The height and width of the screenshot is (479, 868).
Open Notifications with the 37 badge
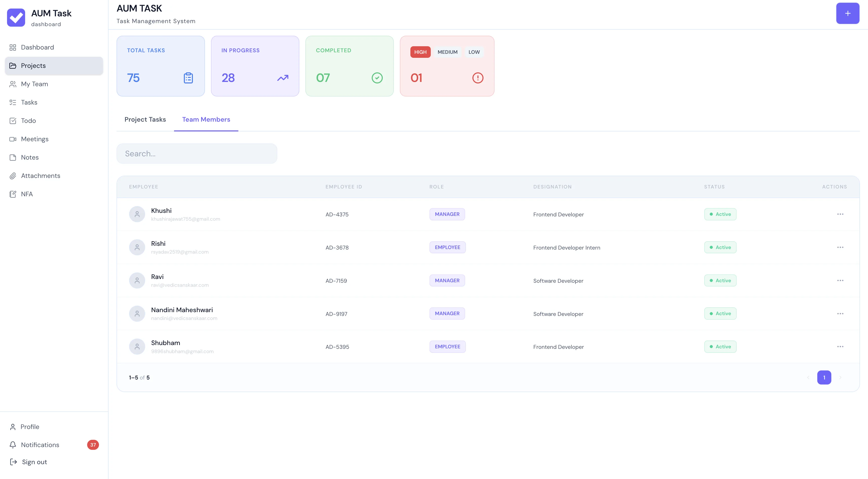point(54,445)
